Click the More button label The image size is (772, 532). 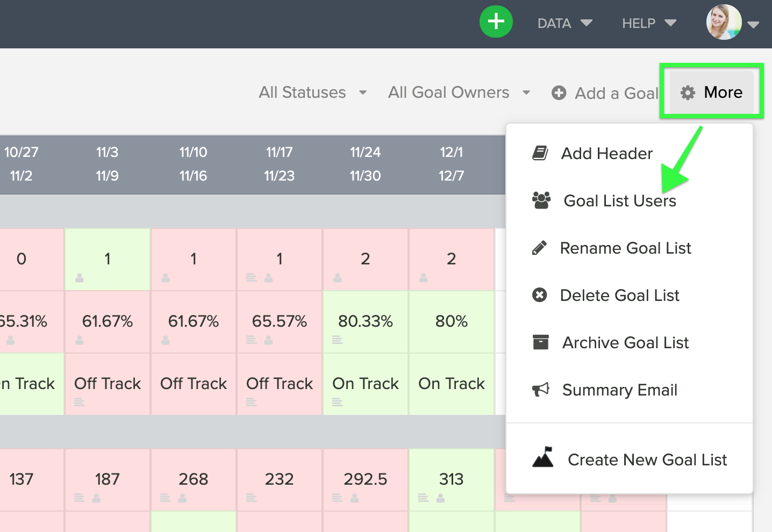click(x=723, y=92)
